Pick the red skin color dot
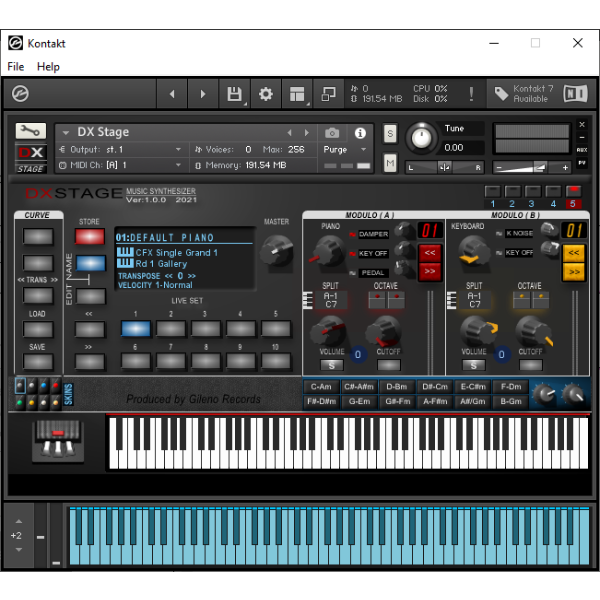This screenshot has width=600, height=600. [55, 386]
